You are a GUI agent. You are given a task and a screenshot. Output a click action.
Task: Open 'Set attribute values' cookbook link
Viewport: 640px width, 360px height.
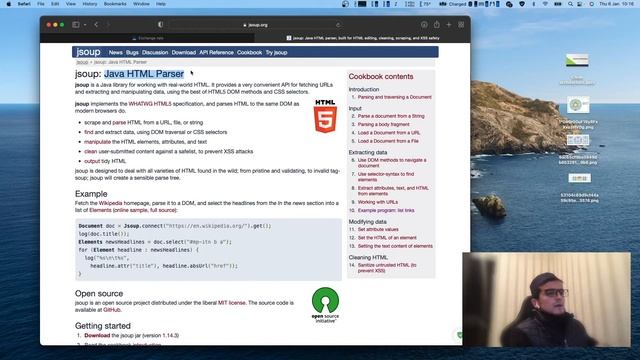378,229
